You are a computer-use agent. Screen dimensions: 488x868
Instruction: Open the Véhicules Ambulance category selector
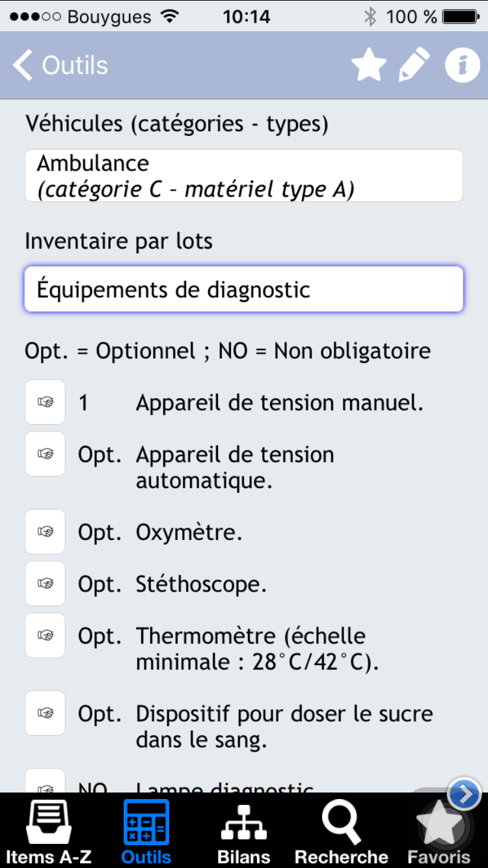coord(243,176)
